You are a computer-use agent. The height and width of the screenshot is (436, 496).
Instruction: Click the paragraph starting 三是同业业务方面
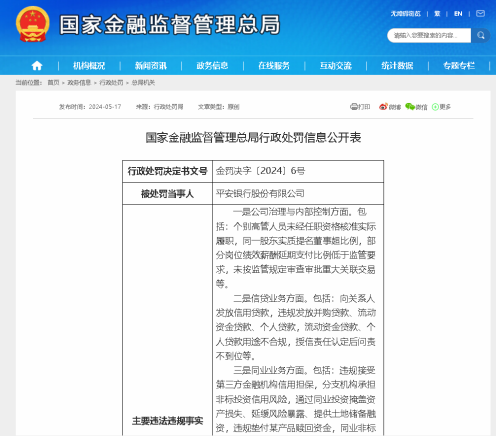pos(296,399)
